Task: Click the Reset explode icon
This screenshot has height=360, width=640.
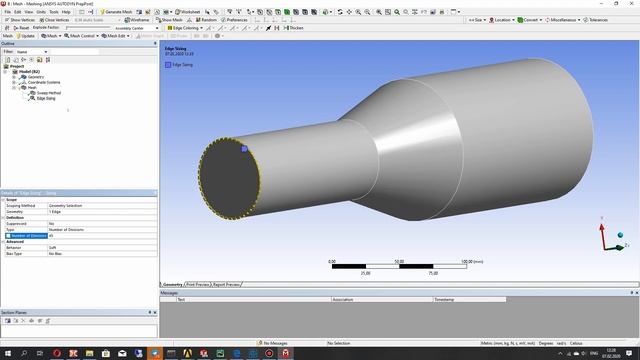Action: [x=16, y=28]
